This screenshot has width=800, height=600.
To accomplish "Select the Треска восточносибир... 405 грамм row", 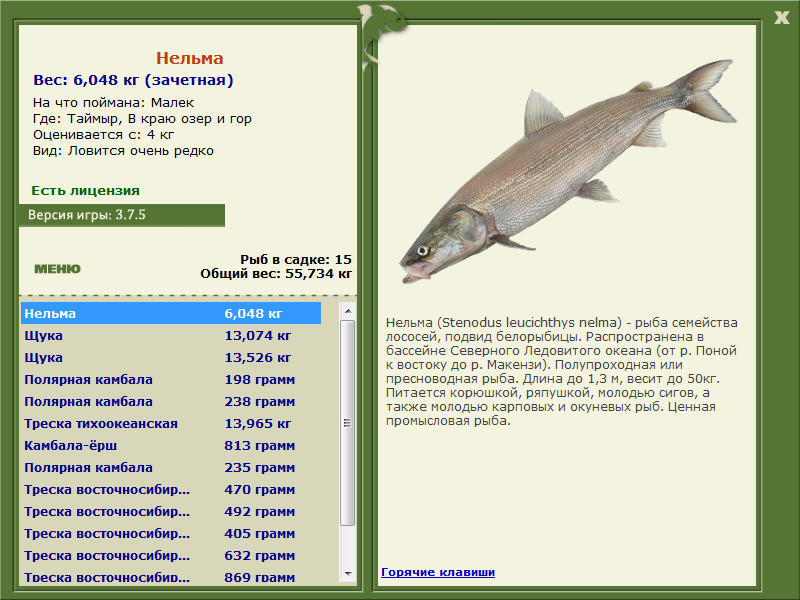I will click(x=171, y=533).
